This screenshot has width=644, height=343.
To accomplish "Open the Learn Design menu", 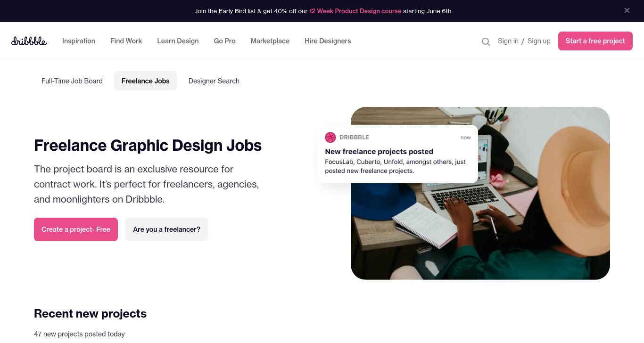I will click(178, 41).
